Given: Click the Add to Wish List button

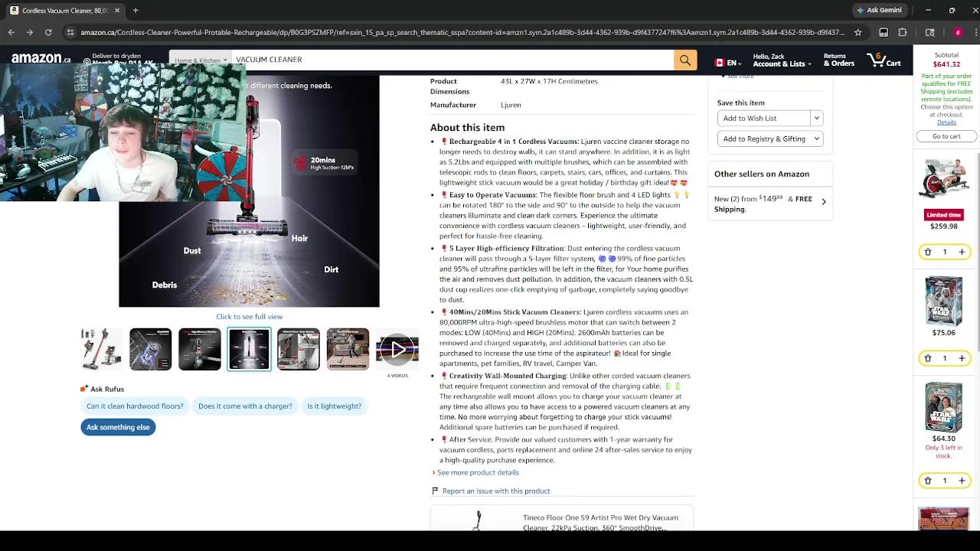Looking at the screenshot, I should click(764, 118).
